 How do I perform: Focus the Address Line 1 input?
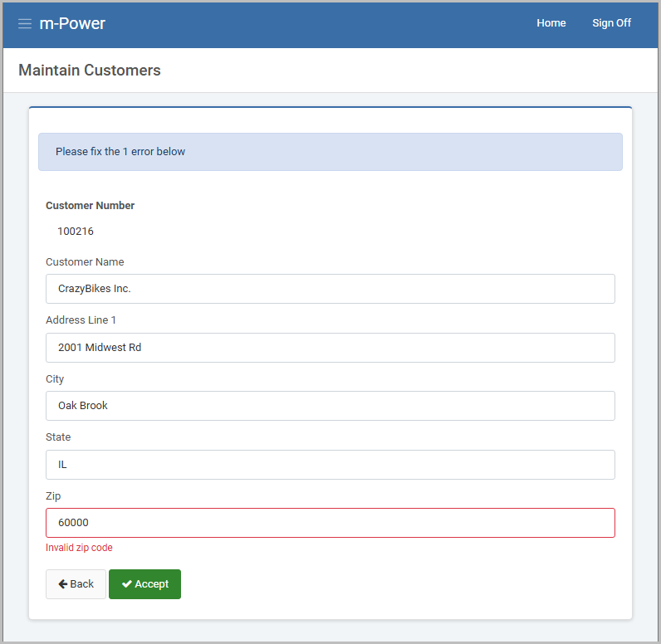330,348
